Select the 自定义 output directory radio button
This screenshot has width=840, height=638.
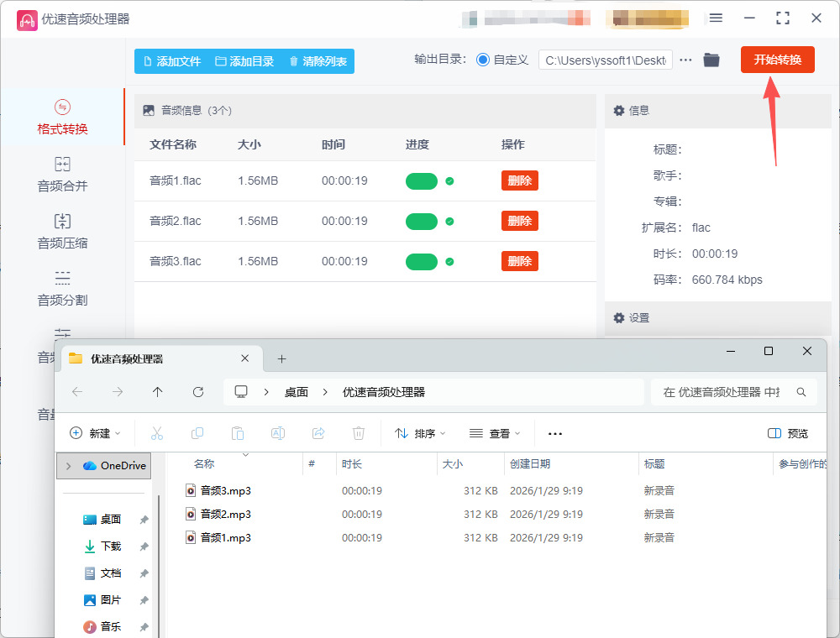pyautogui.click(x=483, y=60)
